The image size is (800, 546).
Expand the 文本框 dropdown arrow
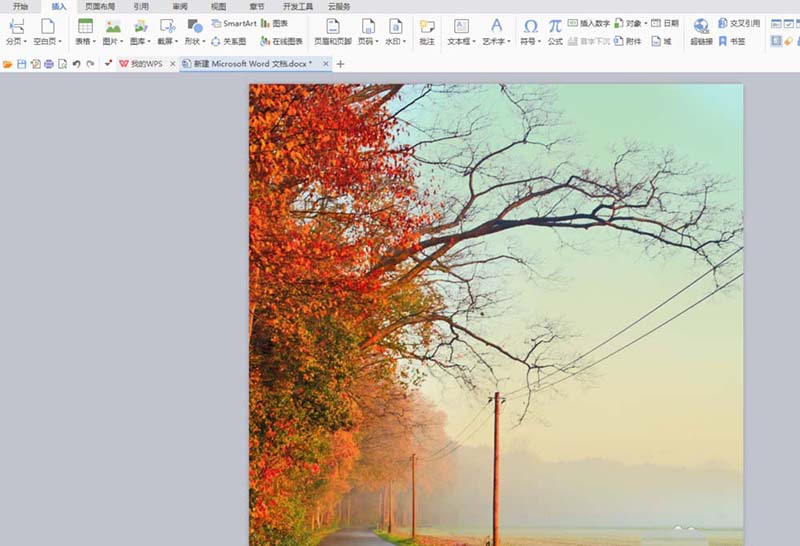pos(474,42)
